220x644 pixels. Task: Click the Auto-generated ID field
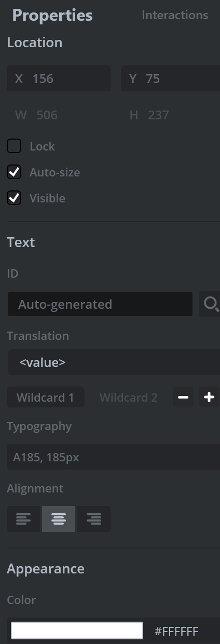pos(100,304)
